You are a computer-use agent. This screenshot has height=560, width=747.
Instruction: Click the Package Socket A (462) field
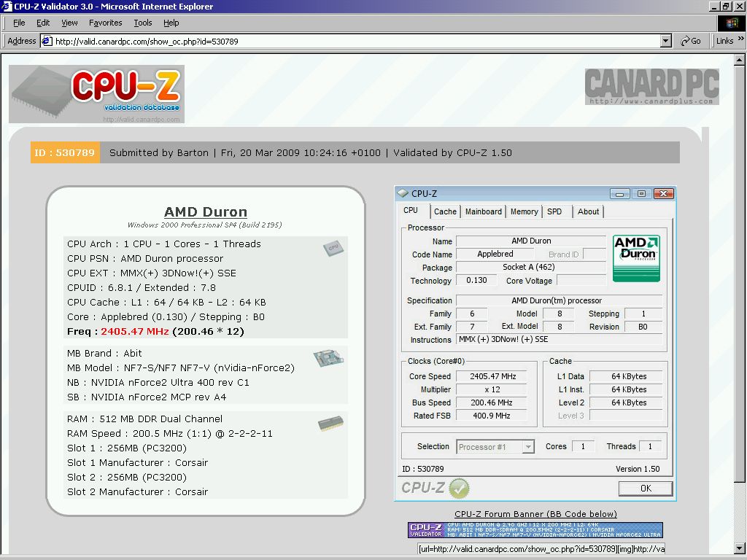point(530,267)
